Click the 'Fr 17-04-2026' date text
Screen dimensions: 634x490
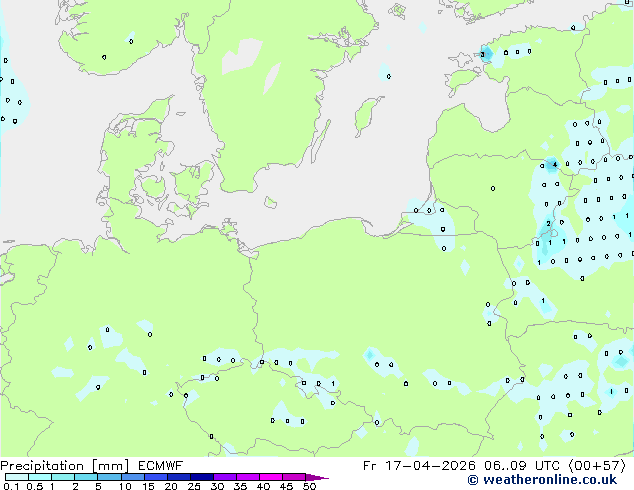[419, 466]
